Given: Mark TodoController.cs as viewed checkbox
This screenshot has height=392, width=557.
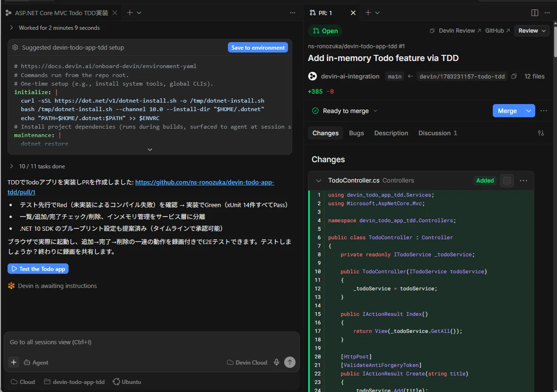Looking at the screenshot, I should [507, 181].
